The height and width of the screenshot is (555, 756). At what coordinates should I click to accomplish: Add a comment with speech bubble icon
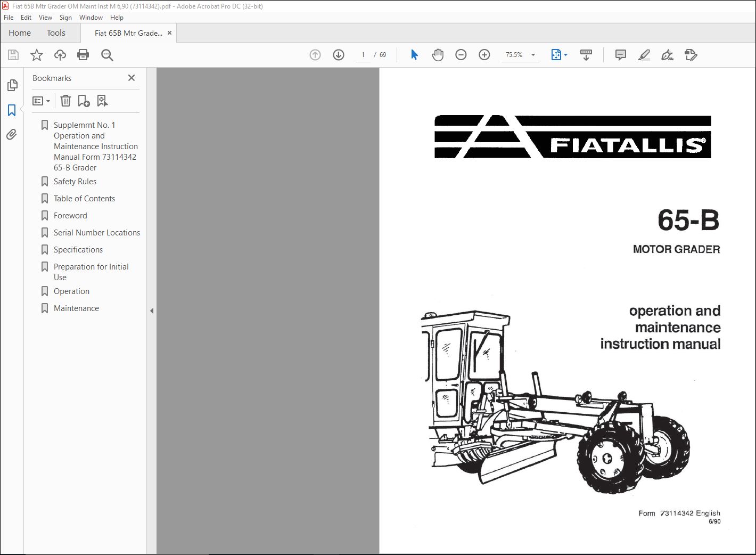[x=620, y=55]
